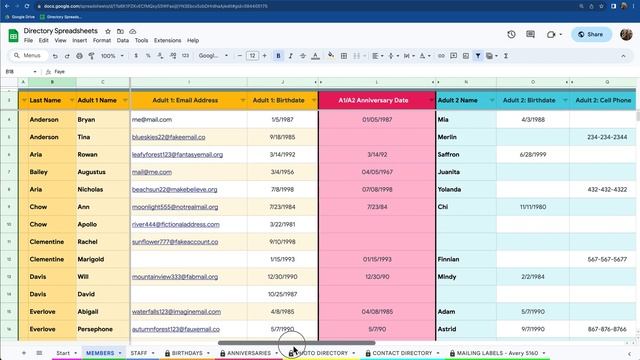Collapse the toolbar with the chevron
This screenshot has width=640, height=360.
point(623,56)
